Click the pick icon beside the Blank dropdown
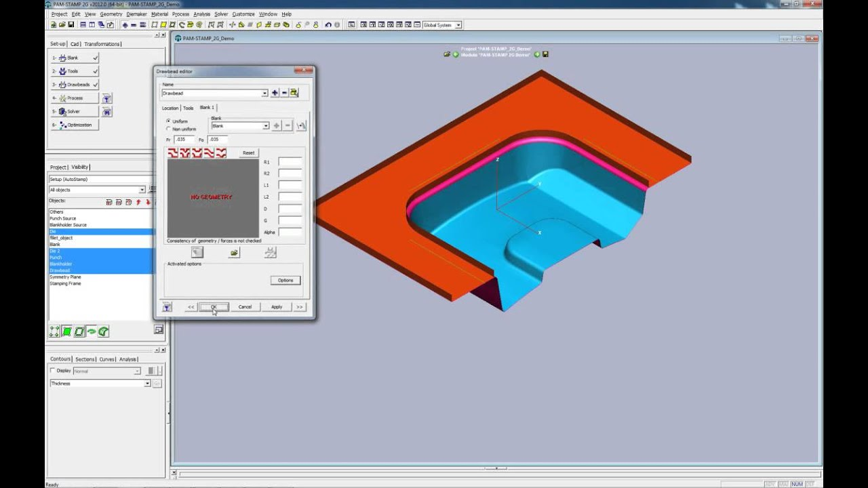 point(301,125)
